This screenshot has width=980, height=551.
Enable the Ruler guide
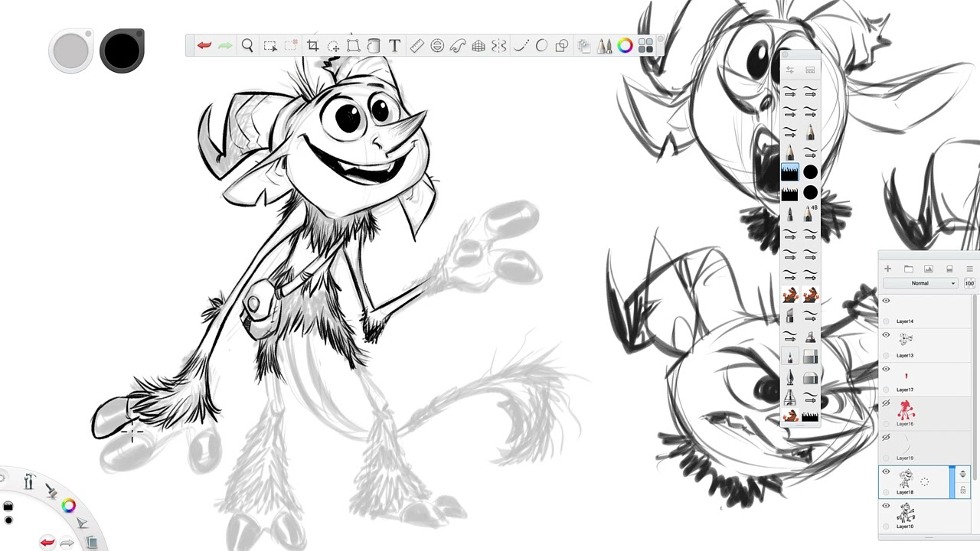[x=416, y=46]
